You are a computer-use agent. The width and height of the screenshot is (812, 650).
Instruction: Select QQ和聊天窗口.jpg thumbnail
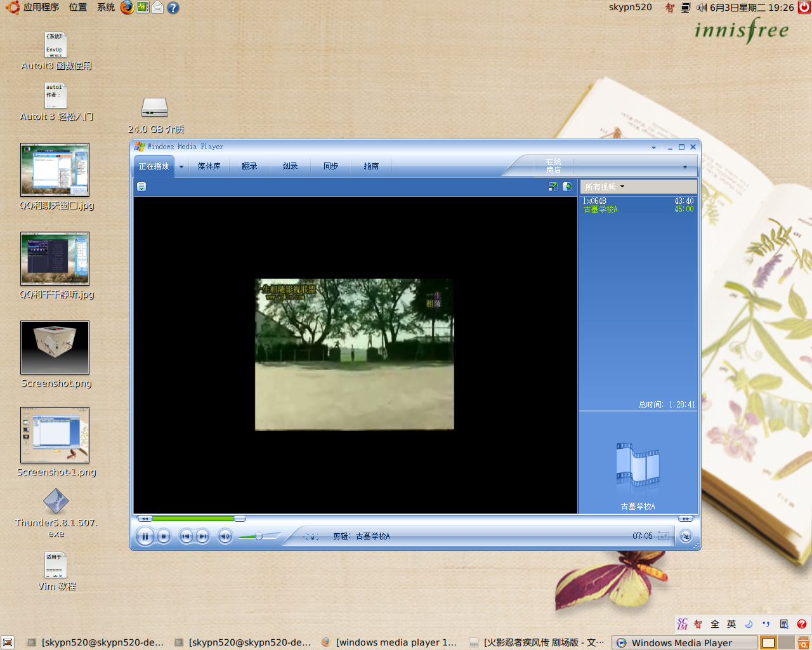pyautogui.click(x=55, y=169)
